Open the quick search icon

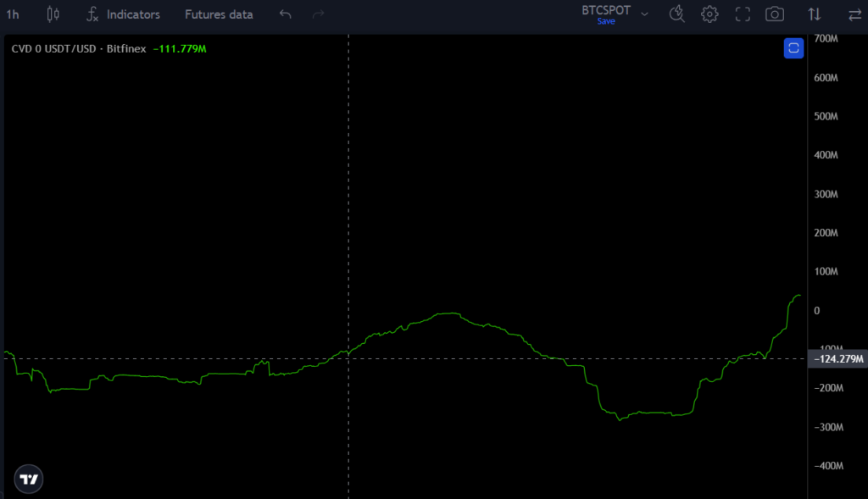click(676, 14)
